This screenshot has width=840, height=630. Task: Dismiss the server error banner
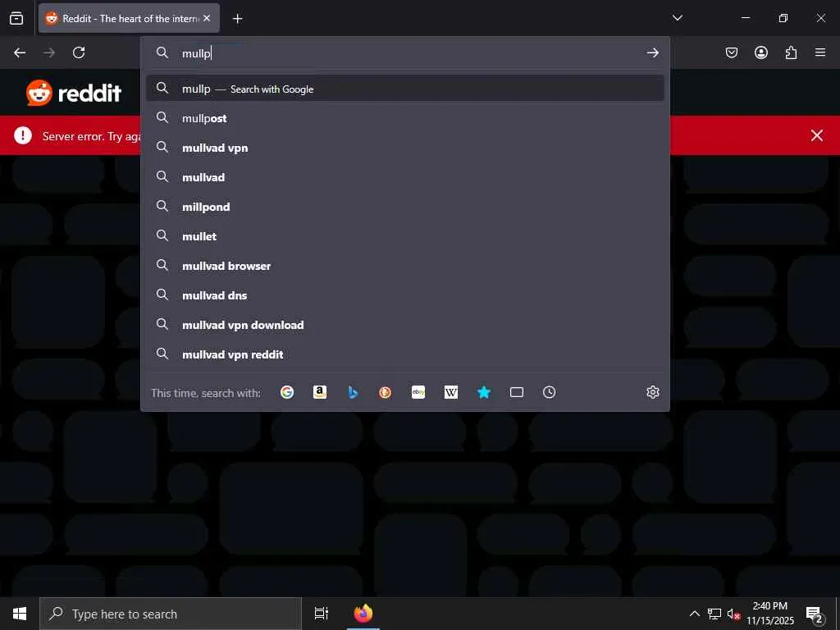816,135
